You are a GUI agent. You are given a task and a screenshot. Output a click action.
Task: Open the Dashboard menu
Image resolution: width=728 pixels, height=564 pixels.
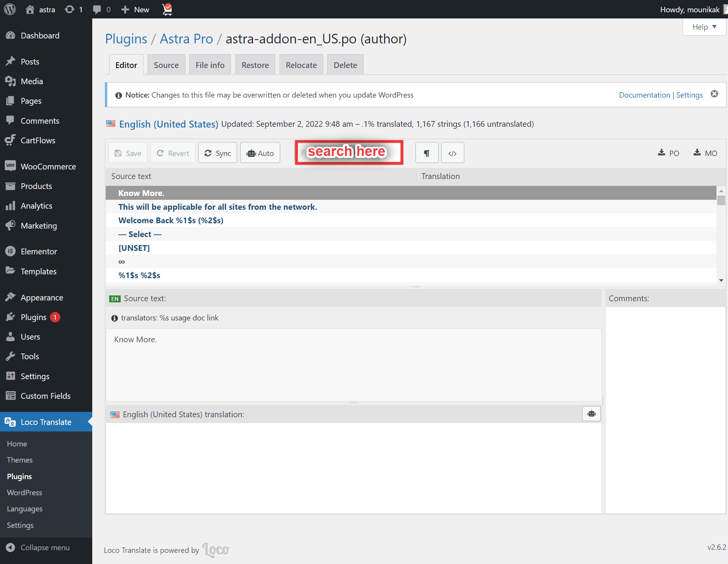tap(46, 35)
